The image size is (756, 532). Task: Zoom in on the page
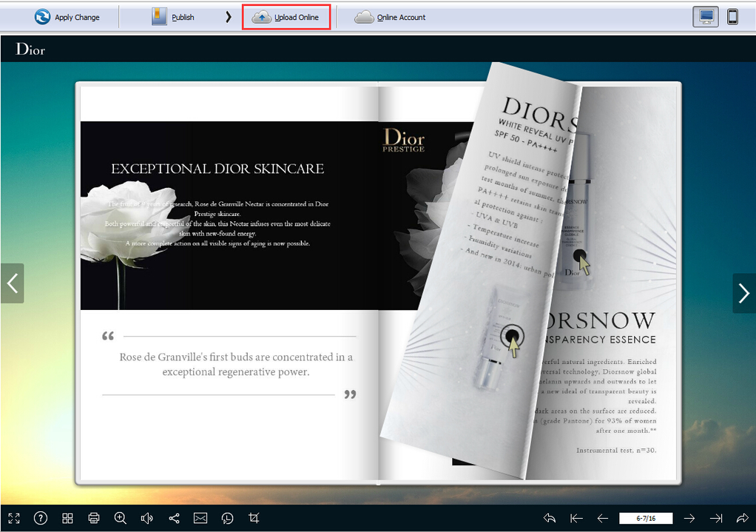(x=120, y=518)
